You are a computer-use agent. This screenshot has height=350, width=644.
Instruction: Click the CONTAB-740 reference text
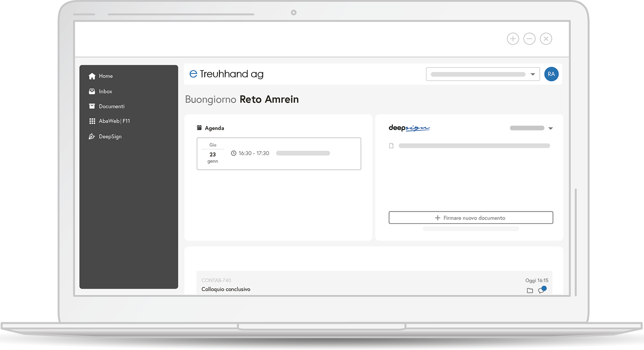click(216, 280)
